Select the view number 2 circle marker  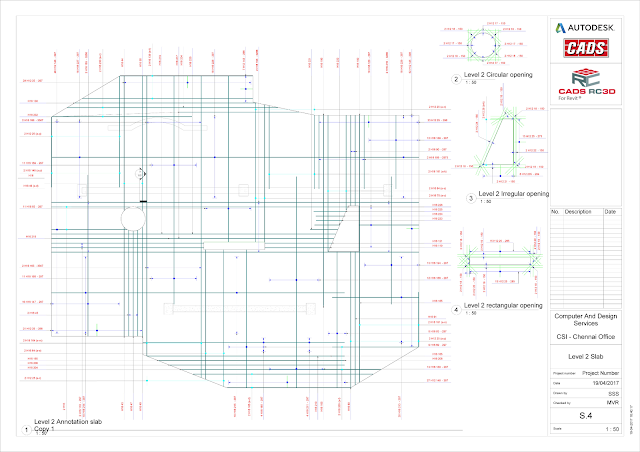456,79
